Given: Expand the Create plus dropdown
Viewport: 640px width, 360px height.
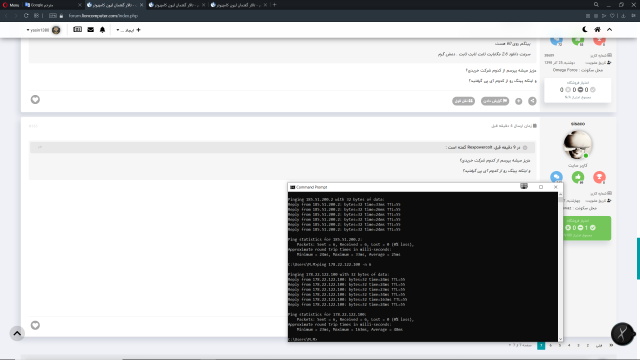Looking at the screenshot, I should [x=128, y=30].
